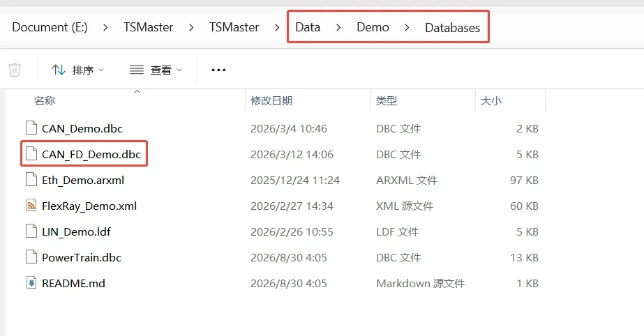Viewport: 644px width, 336px height.
Task: Select the PowerTrain.dbc file name
Action: (82, 258)
